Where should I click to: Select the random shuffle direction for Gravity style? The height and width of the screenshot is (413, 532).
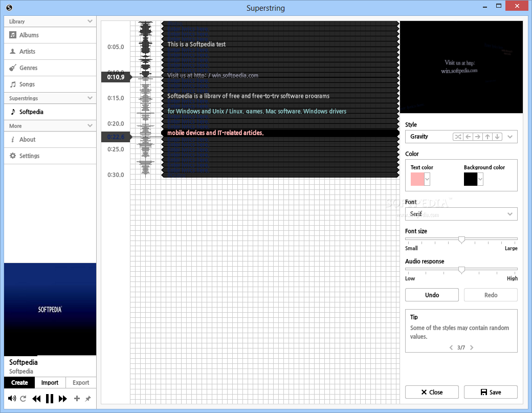pos(458,137)
